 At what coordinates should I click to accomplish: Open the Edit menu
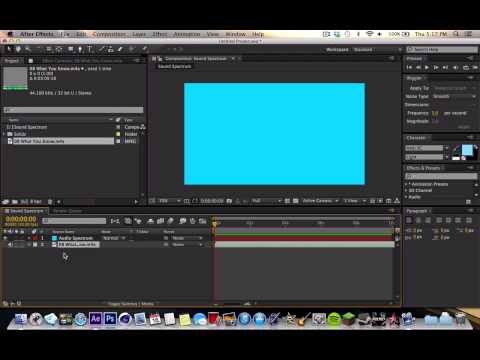[81, 34]
